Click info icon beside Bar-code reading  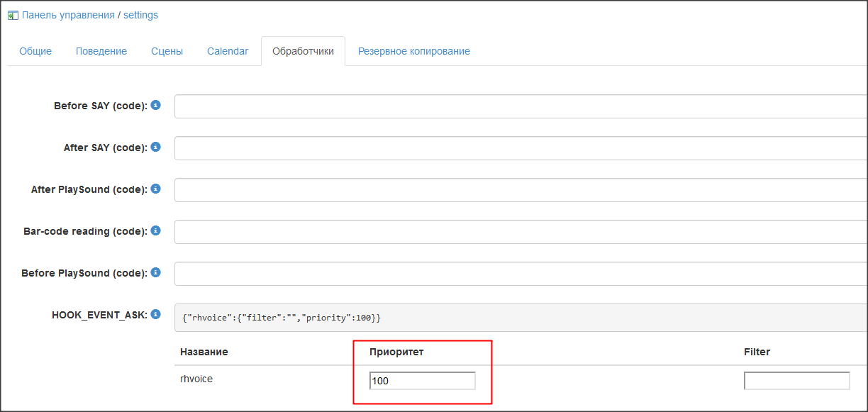[156, 230]
